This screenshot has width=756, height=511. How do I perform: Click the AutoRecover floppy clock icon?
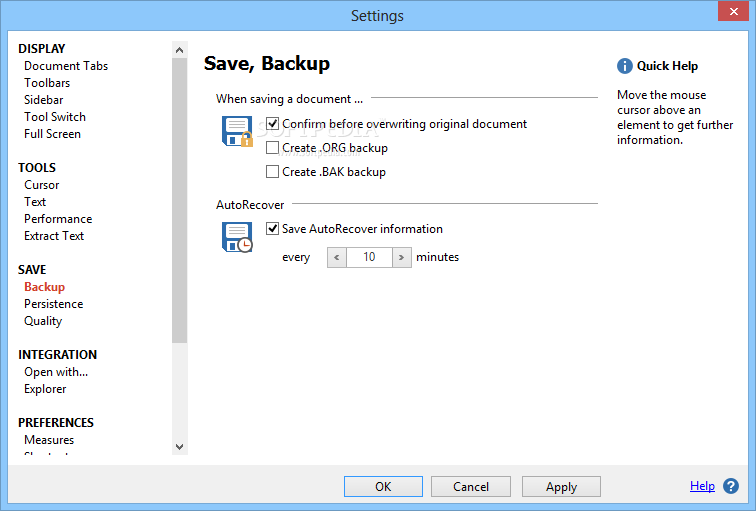pyautogui.click(x=237, y=237)
